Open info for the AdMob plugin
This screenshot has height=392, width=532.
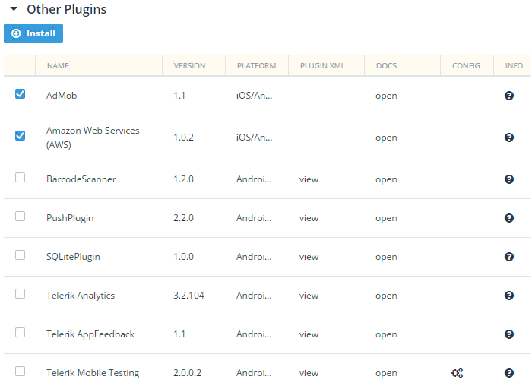pyautogui.click(x=509, y=96)
